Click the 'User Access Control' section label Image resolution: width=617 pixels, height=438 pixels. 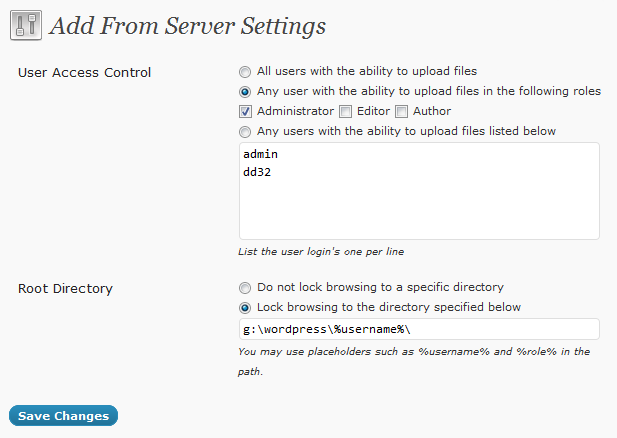(x=85, y=72)
